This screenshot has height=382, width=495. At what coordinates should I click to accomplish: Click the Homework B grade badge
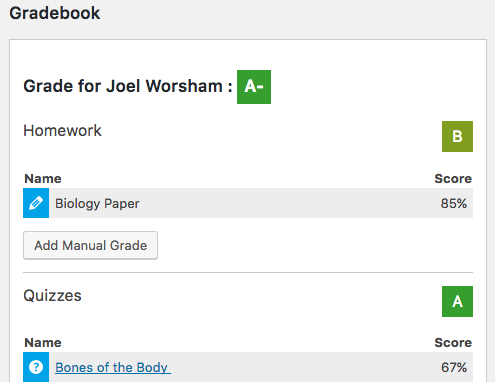(x=457, y=136)
